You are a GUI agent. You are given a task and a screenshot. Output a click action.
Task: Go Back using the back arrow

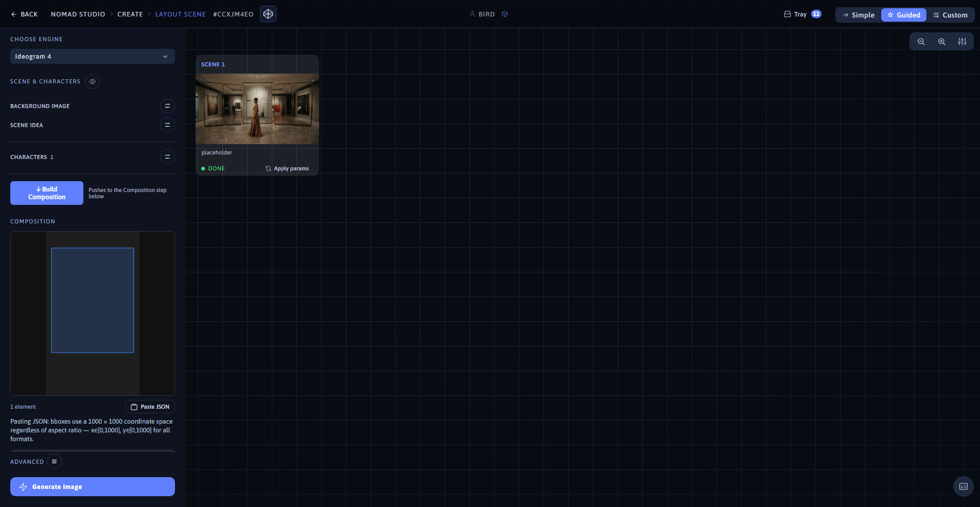[24, 14]
